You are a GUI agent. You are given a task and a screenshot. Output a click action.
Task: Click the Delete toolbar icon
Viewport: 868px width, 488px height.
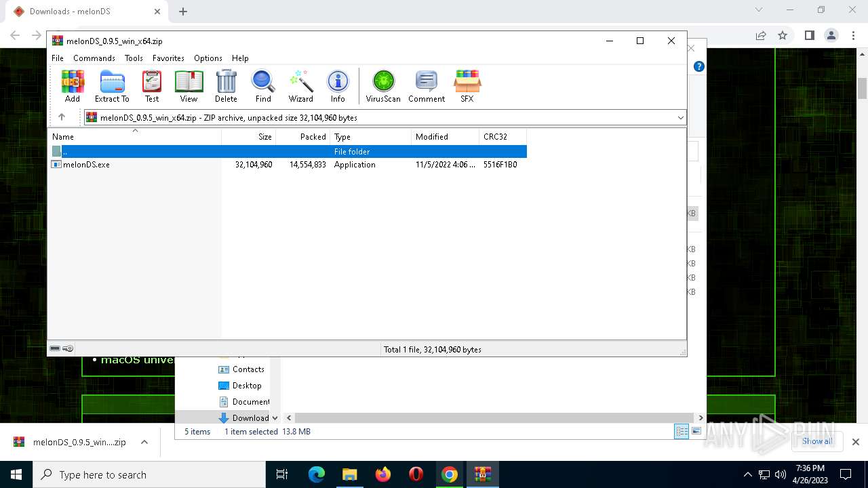click(226, 86)
